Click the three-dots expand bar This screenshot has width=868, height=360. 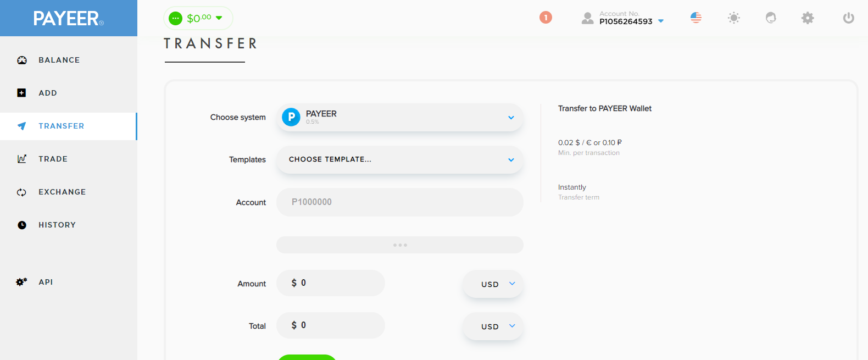coord(400,245)
